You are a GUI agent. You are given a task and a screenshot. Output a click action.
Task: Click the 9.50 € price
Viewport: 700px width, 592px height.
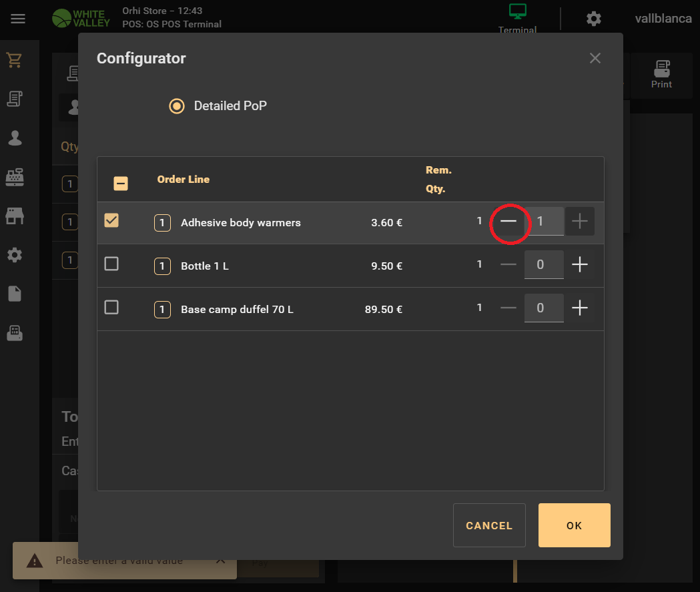pyautogui.click(x=386, y=266)
